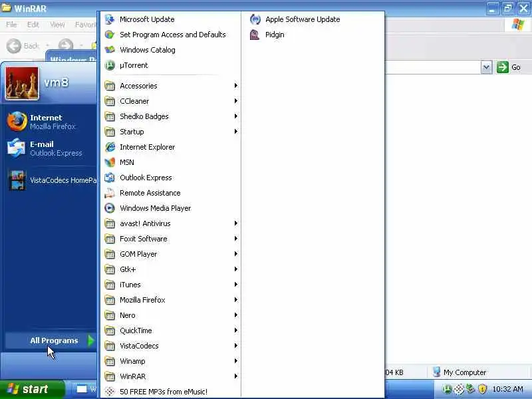Image resolution: width=532 pixels, height=399 pixels.
Task: Click the E-mail Outlook Express pinned icon
Action: 16,148
